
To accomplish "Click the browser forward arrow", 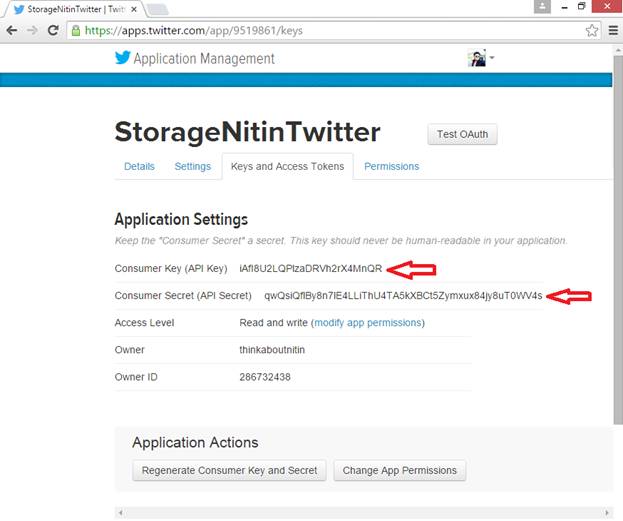I will coord(32,30).
